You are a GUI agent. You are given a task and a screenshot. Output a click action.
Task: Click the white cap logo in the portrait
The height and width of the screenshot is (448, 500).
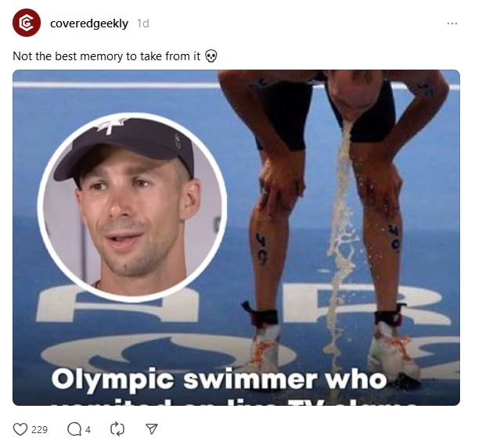pos(110,126)
